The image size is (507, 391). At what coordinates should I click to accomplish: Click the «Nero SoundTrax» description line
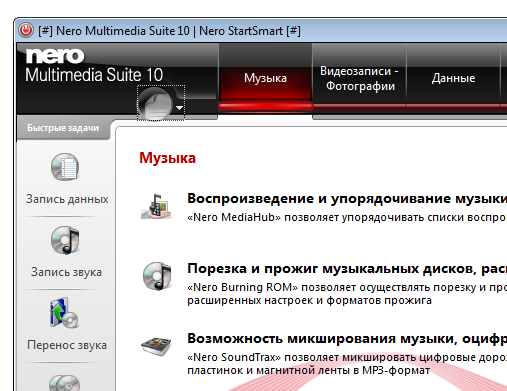347,357
